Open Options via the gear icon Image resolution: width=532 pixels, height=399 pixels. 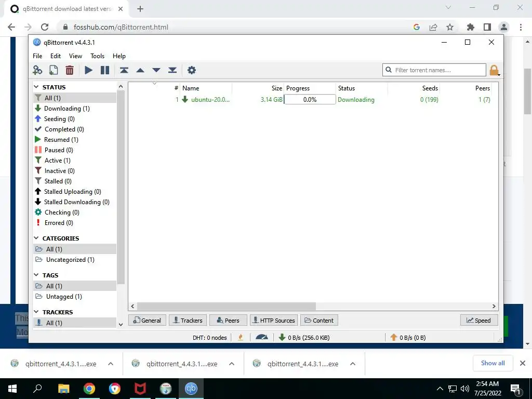click(192, 70)
